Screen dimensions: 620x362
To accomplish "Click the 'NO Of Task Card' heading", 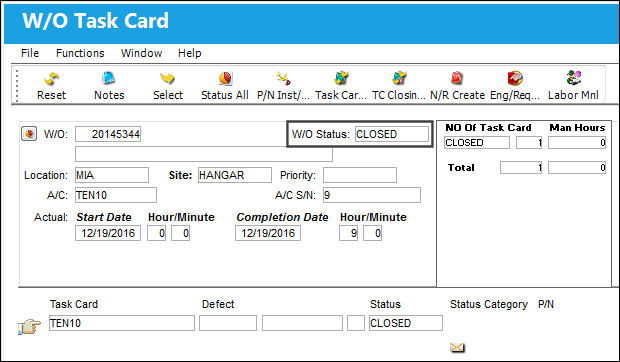I will (x=488, y=128).
